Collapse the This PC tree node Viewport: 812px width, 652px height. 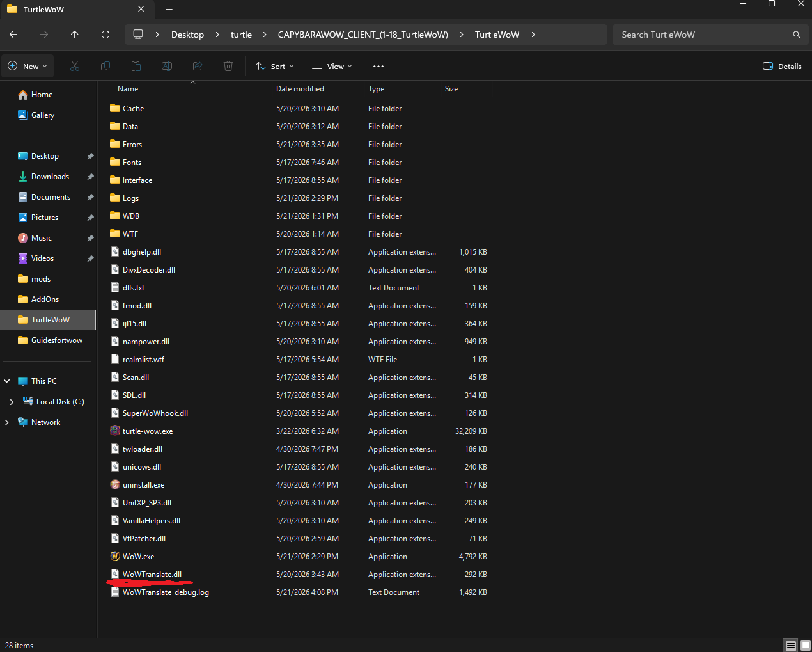7,381
